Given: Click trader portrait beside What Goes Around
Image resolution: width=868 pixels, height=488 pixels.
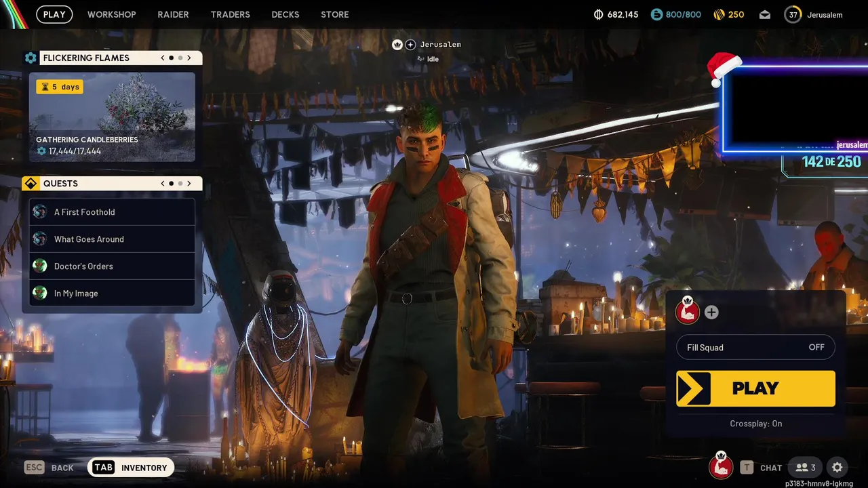Looking at the screenshot, I should click(40, 239).
